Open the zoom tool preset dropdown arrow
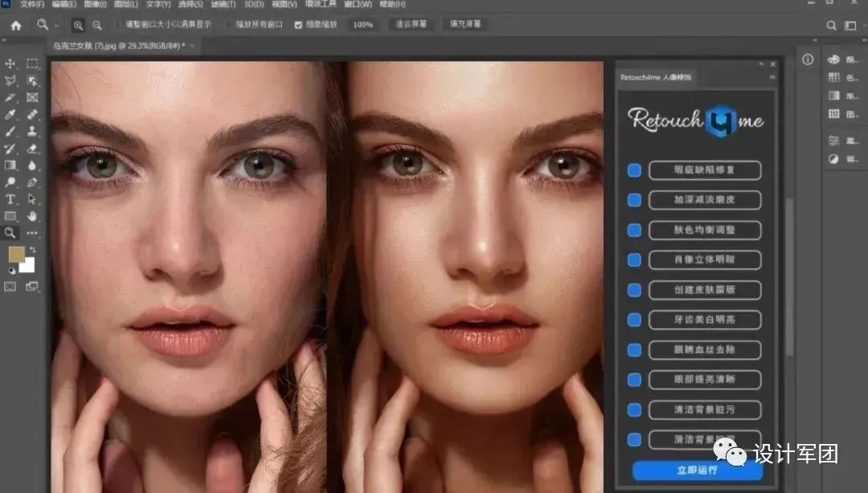868x493 pixels. point(57,26)
